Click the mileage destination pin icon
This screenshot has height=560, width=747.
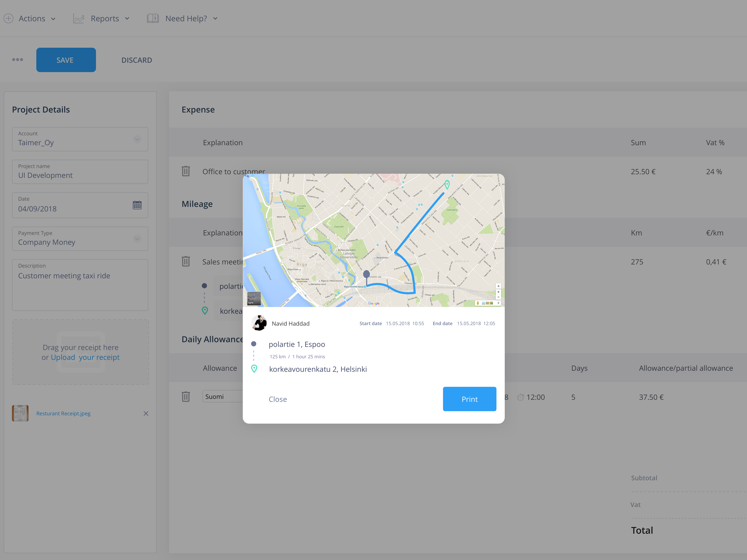pyautogui.click(x=205, y=311)
